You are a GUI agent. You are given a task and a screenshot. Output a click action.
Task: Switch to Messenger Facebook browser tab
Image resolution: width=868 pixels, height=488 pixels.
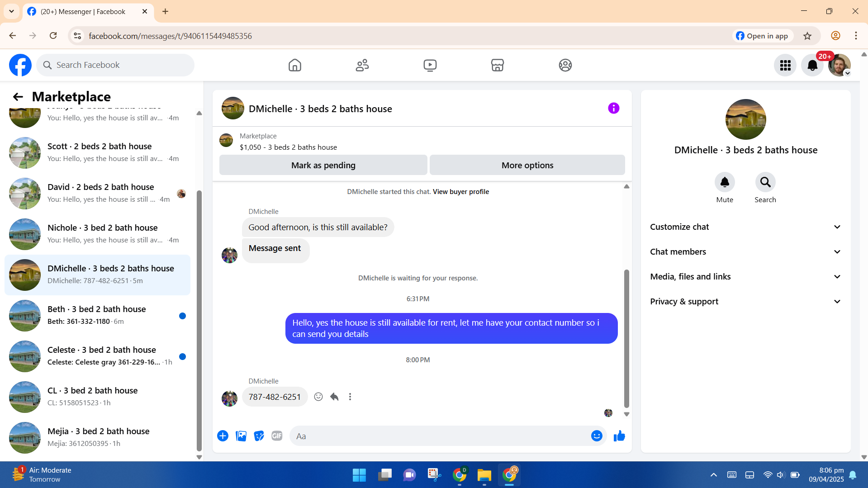point(88,11)
